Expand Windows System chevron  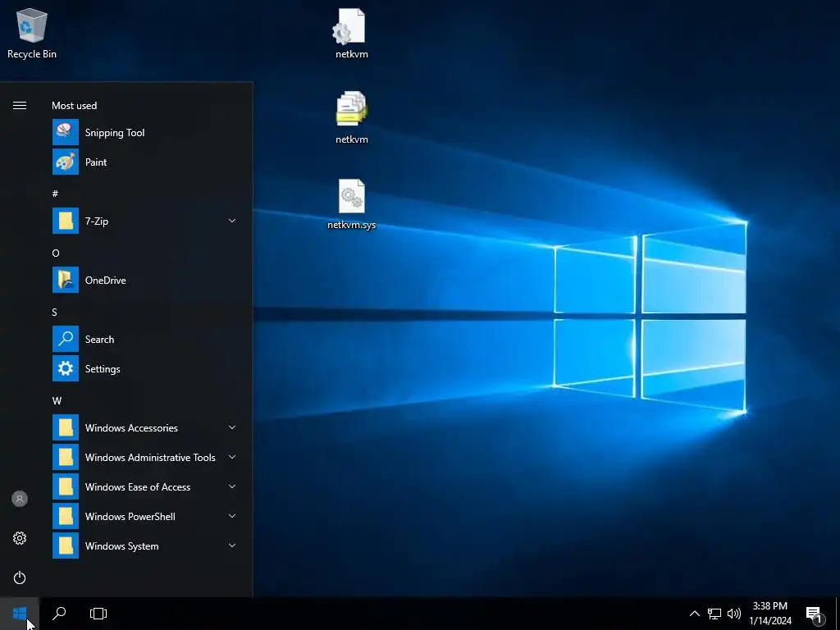[x=232, y=546]
